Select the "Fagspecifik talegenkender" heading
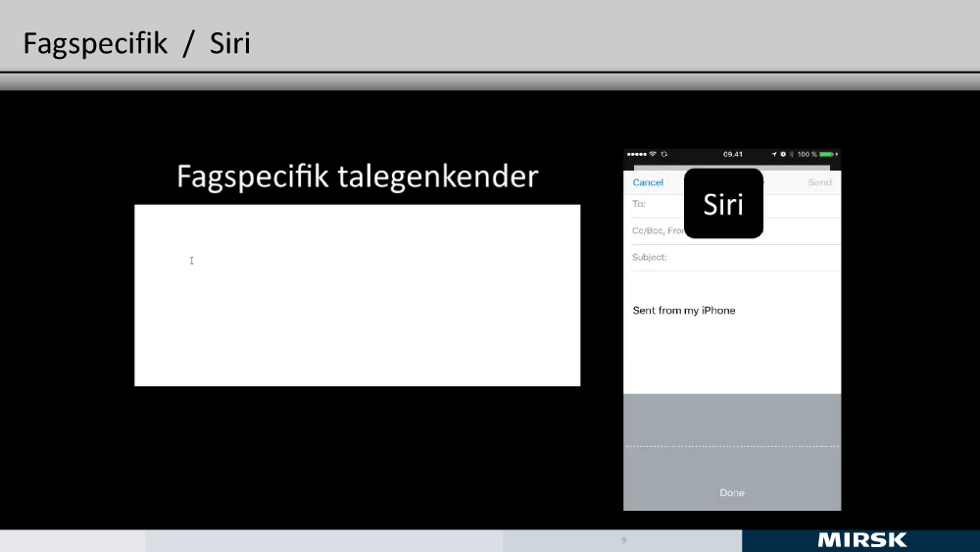This screenshot has height=552, width=980. point(358,176)
